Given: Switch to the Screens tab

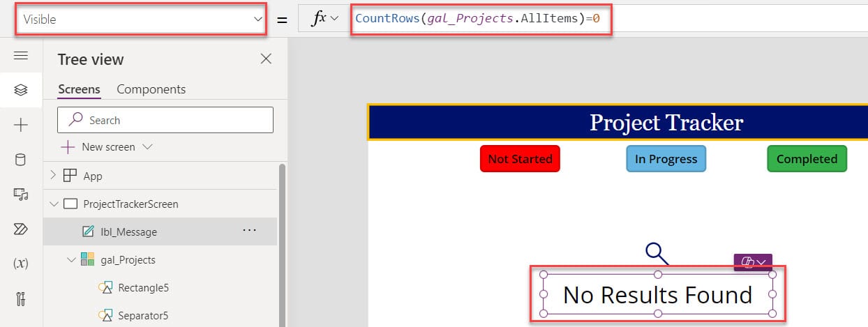Looking at the screenshot, I should pyautogui.click(x=79, y=89).
